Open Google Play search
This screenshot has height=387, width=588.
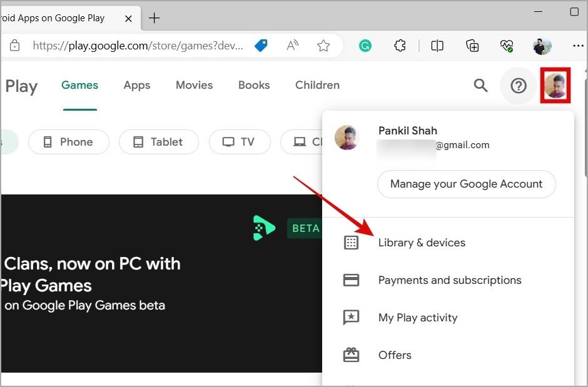[x=480, y=86]
